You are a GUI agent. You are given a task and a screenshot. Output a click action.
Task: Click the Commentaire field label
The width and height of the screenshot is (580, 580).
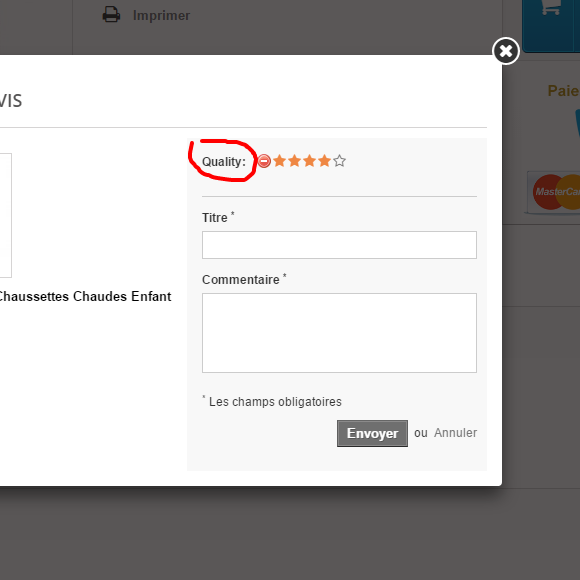pyautogui.click(x=240, y=280)
